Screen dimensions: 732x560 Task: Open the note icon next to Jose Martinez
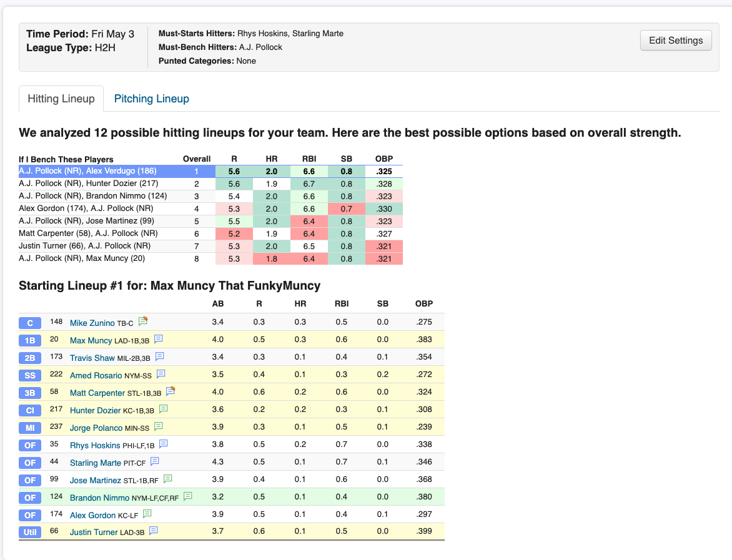point(168,479)
